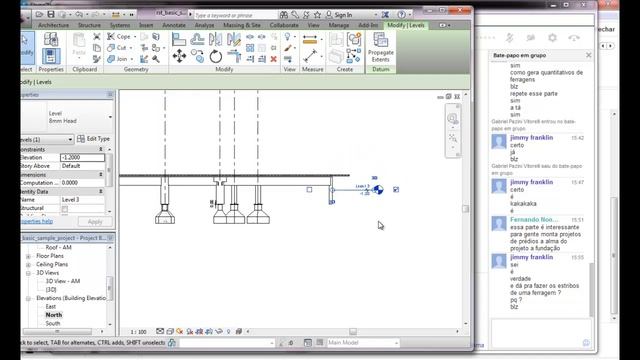Viewport: 640px width, 360px height.
Task: Open the Massing & Site ribbon tab
Action: point(242,25)
